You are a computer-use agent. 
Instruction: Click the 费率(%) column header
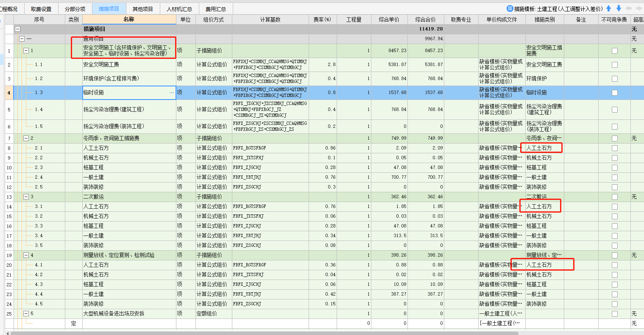pyautogui.click(x=323, y=19)
